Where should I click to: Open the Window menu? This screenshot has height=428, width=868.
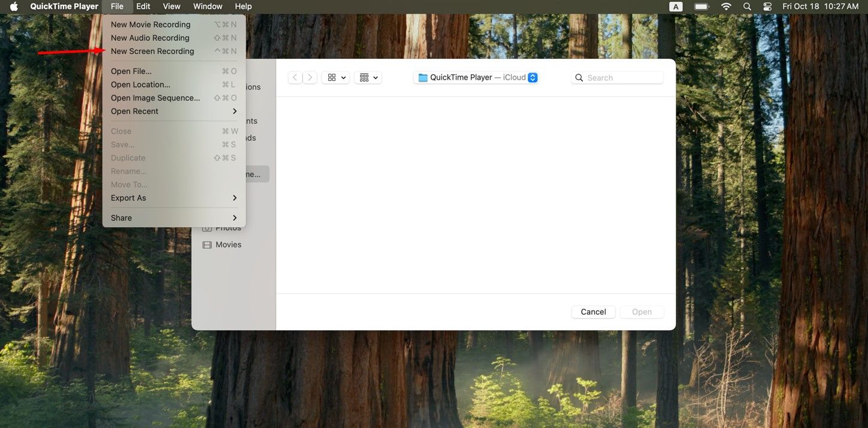207,6
